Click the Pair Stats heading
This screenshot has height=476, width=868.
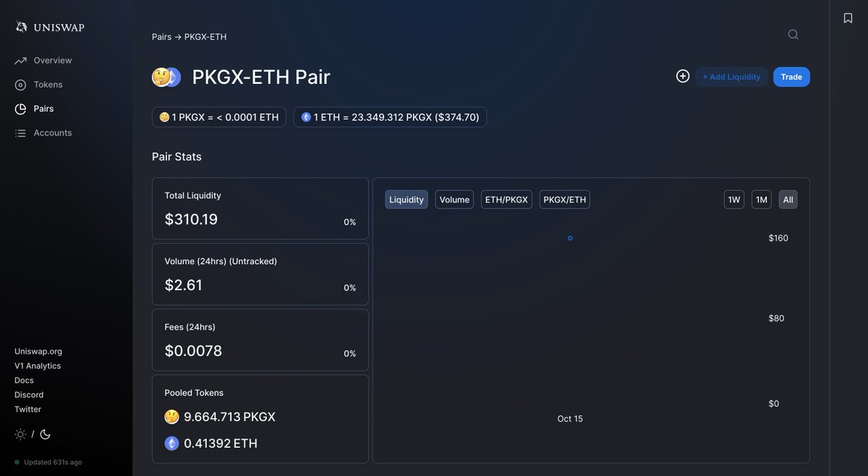pyautogui.click(x=176, y=157)
